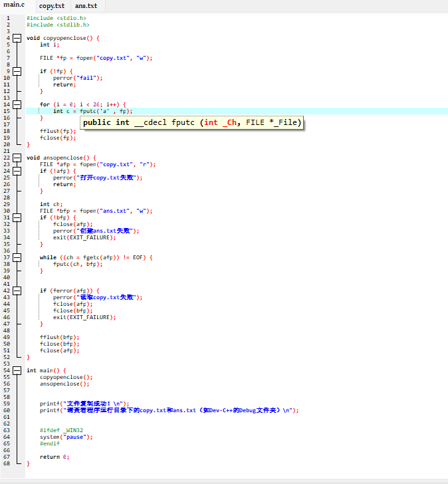This screenshot has height=484, width=448.
Task: Collapse the copyopenclose function fold on line 4
Action: [17, 38]
